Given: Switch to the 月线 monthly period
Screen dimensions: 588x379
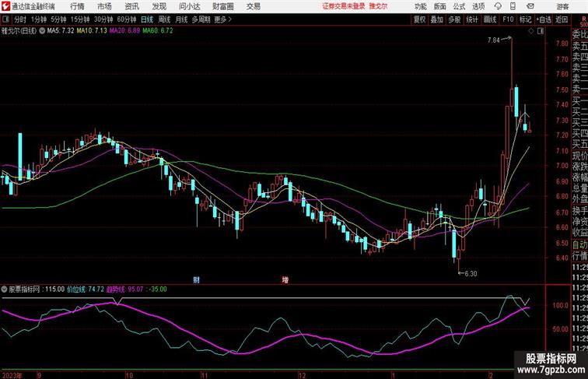Looking at the screenshot, I should [181, 19].
